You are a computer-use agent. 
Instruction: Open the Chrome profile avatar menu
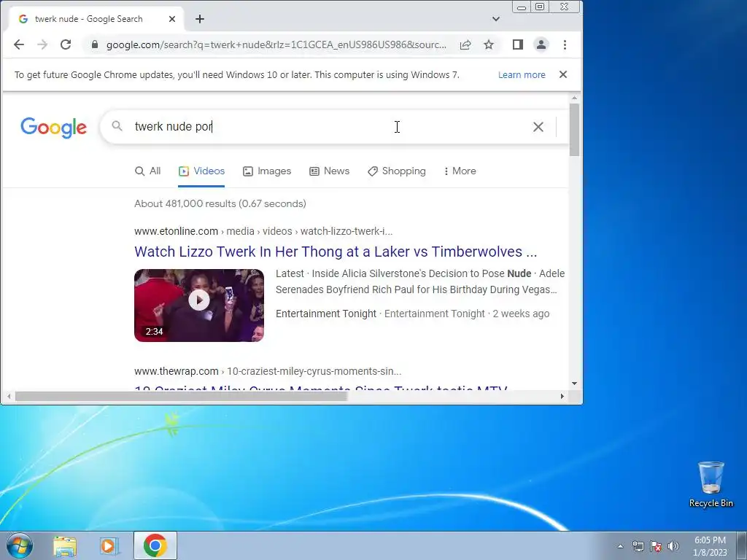(541, 44)
